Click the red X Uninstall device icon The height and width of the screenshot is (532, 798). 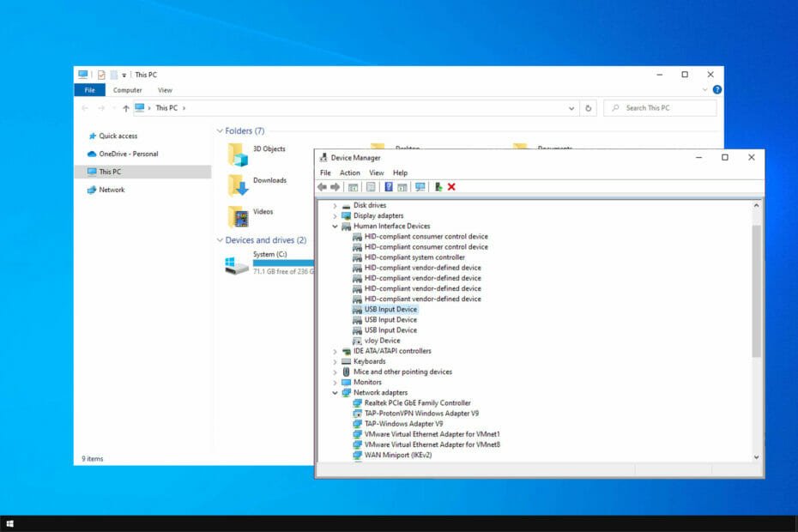[451, 187]
